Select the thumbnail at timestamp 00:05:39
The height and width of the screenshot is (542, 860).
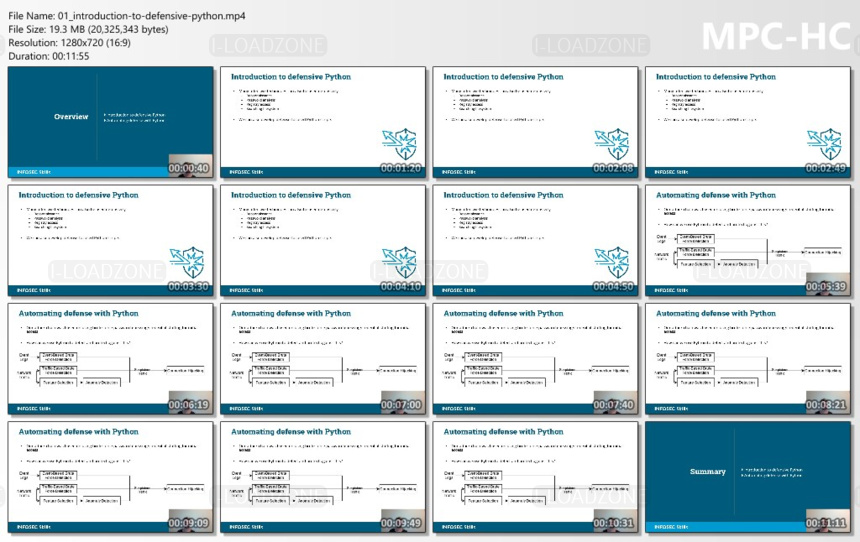point(748,240)
